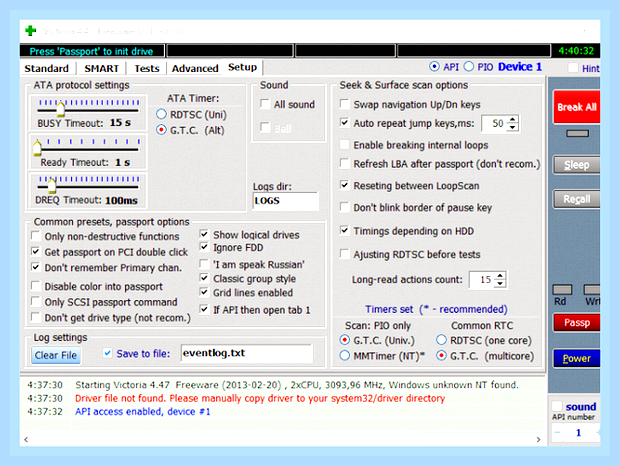Select the API access mode radio
Image resolution: width=620 pixels, height=466 pixels.
[434, 66]
